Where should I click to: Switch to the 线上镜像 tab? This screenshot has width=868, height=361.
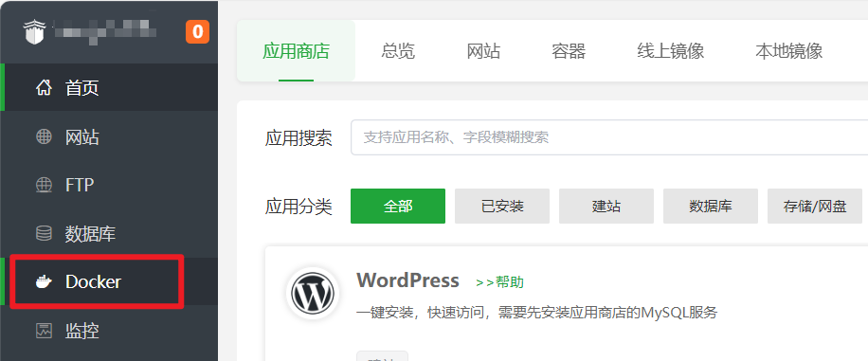point(670,51)
